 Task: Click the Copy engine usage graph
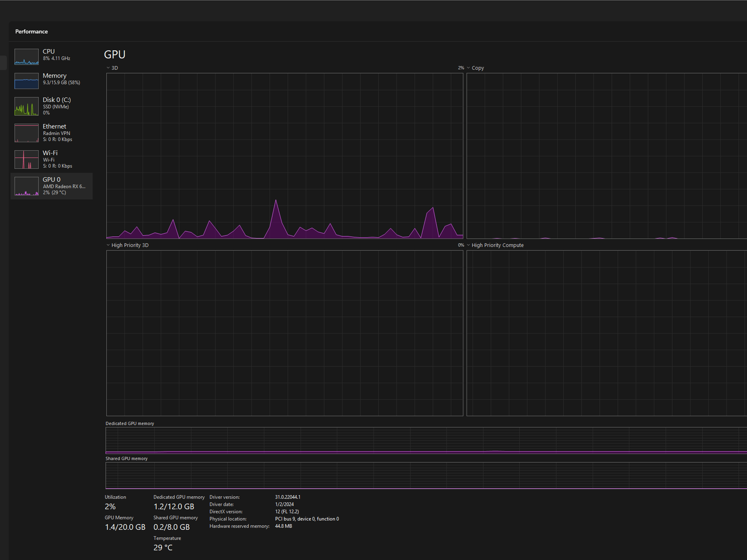(607, 156)
